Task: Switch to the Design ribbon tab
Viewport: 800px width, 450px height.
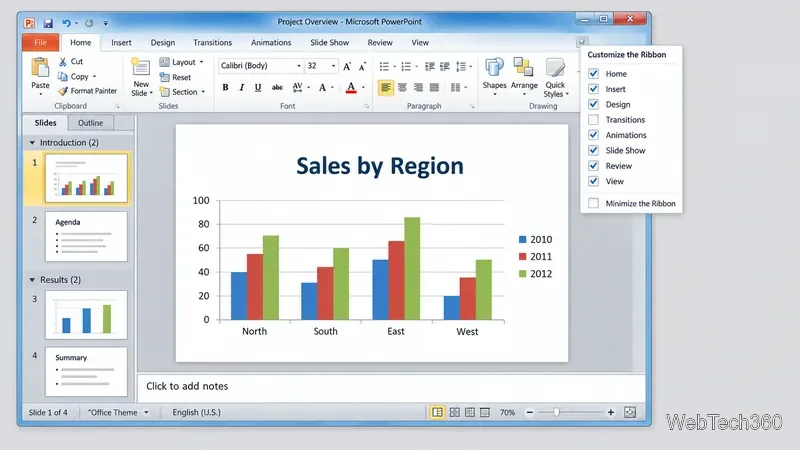Action: pyautogui.click(x=163, y=42)
